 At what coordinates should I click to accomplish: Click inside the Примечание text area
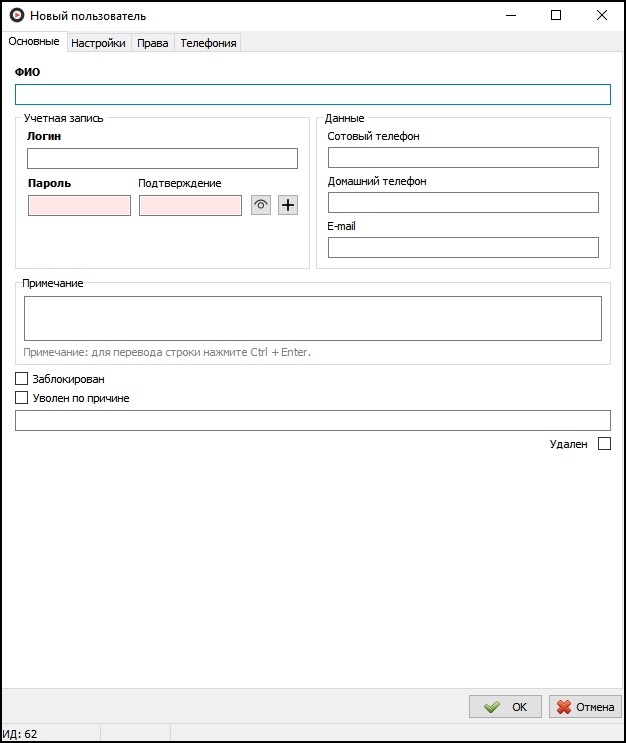click(312, 318)
